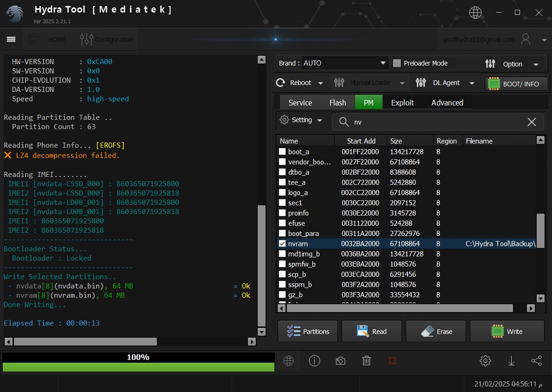Open settings gear in bottom toolbar
Viewport: 552px width, 392px height.
(x=485, y=361)
